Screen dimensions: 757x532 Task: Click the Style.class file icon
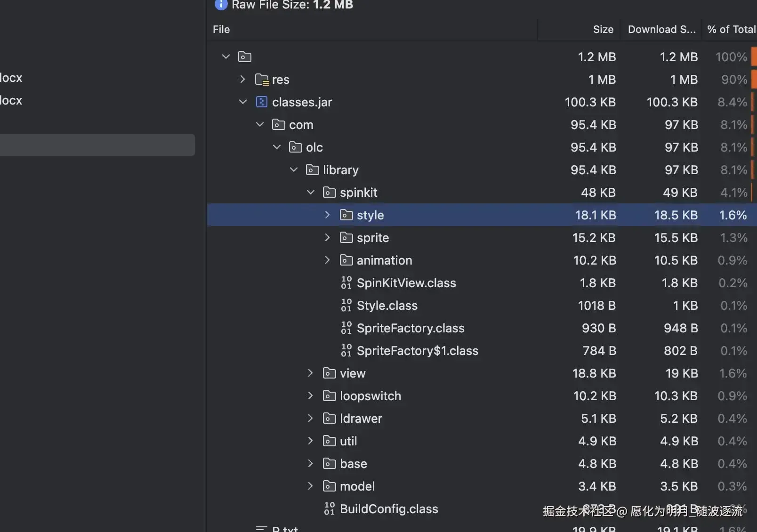(346, 306)
